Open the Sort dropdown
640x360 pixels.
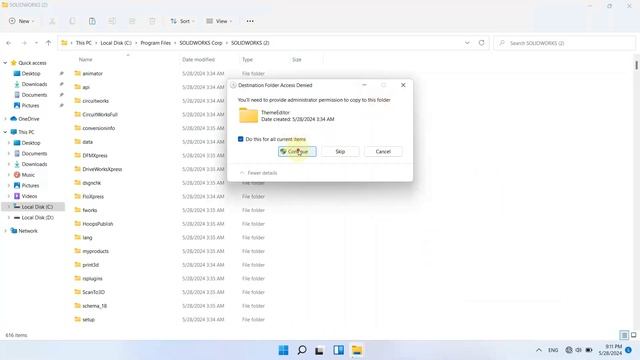pos(182,21)
